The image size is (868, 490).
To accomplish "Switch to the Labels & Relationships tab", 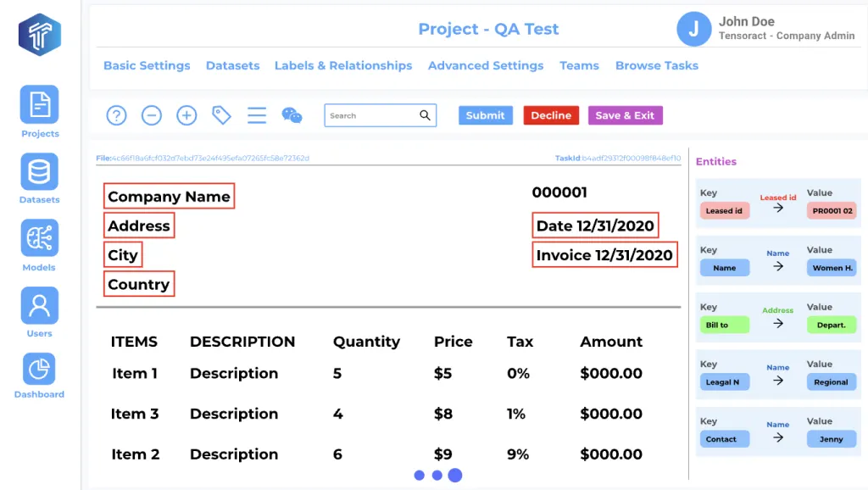I will (342, 65).
